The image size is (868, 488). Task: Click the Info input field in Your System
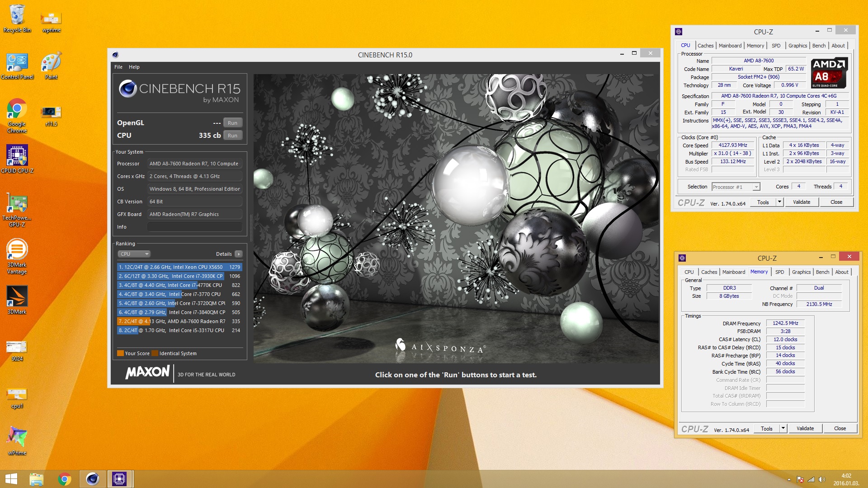tap(195, 227)
